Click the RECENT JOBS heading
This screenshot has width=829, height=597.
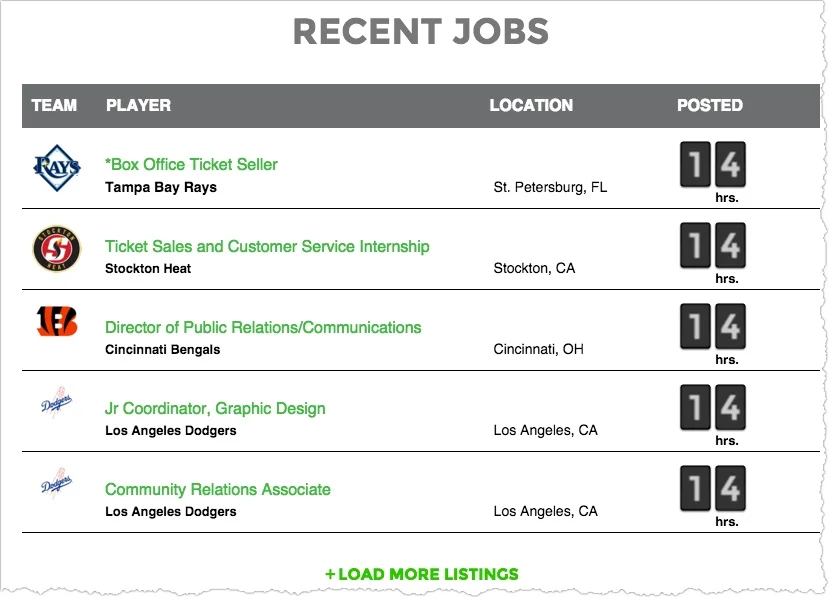pyautogui.click(x=421, y=32)
